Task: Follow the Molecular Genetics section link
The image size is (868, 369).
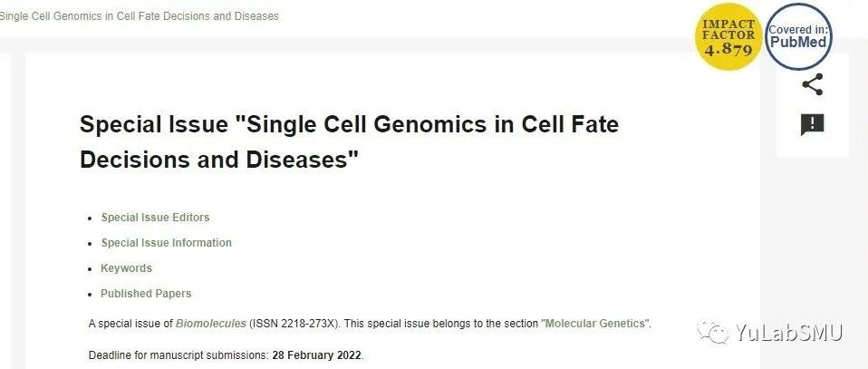Action: [x=595, y=324]
